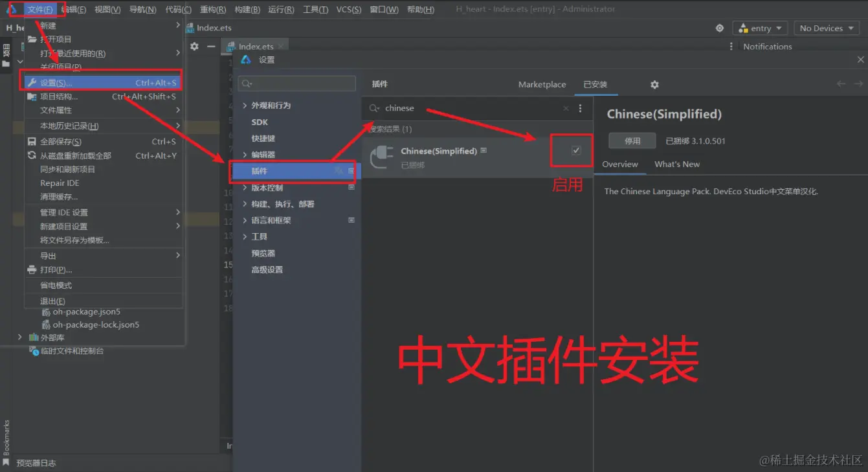
Task: Click the settings search field
Action: click(297, 84)
